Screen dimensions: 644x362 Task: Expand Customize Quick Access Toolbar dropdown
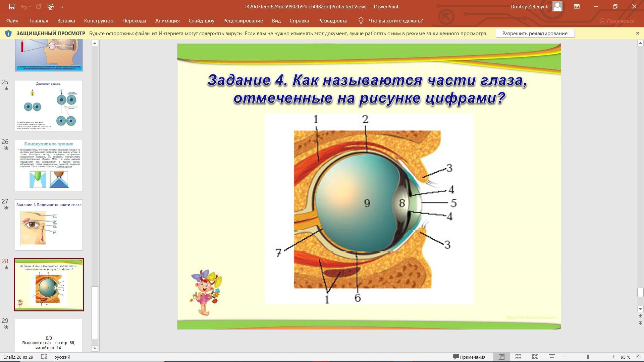coord(62,7)
